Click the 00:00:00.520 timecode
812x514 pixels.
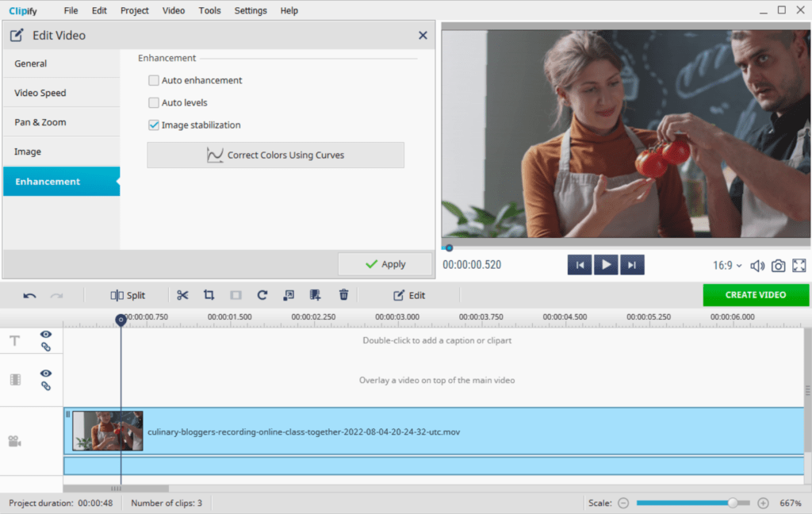pos(472,265)
